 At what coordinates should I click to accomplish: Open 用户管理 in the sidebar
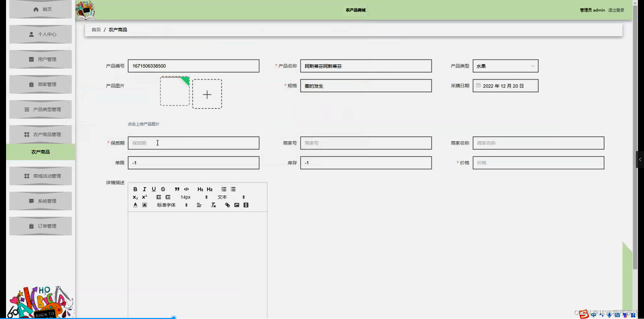click(41, 59)
